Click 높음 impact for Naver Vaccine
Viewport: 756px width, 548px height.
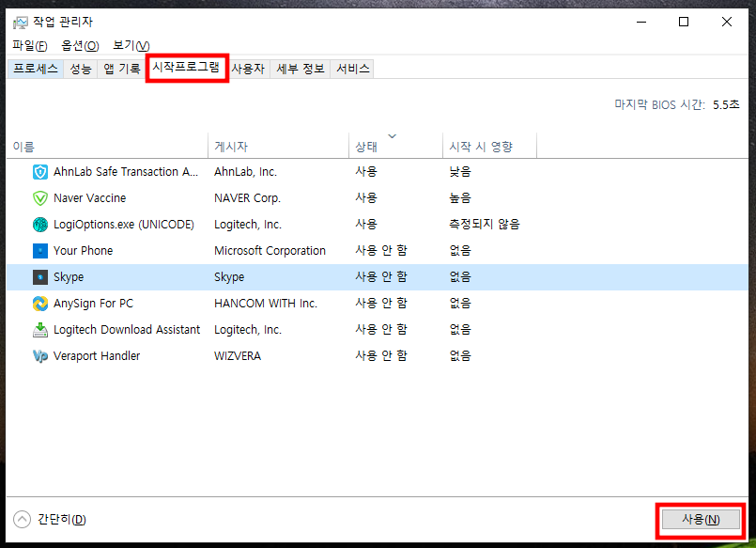click(460, 197)
